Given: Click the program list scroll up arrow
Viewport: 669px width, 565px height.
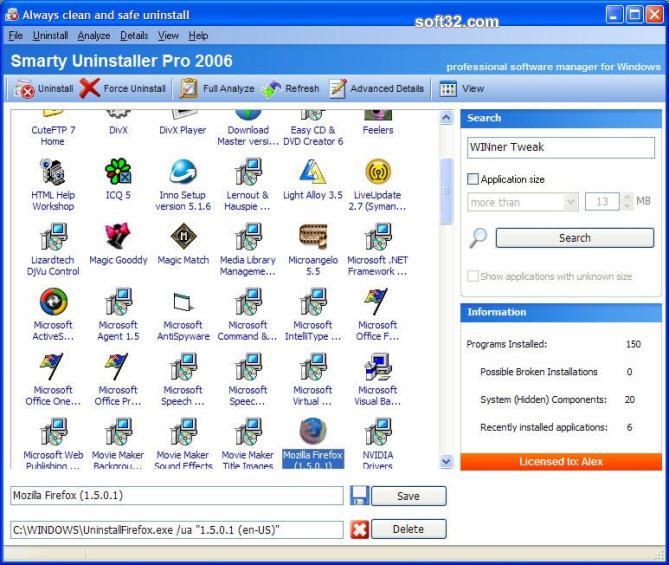Looking at the screenshot, I should pos(446,117).
